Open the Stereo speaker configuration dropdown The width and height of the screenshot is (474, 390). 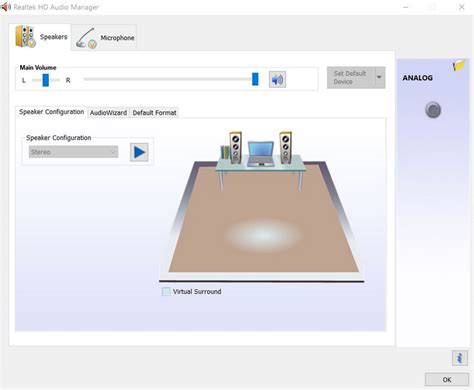click(73, 152)
